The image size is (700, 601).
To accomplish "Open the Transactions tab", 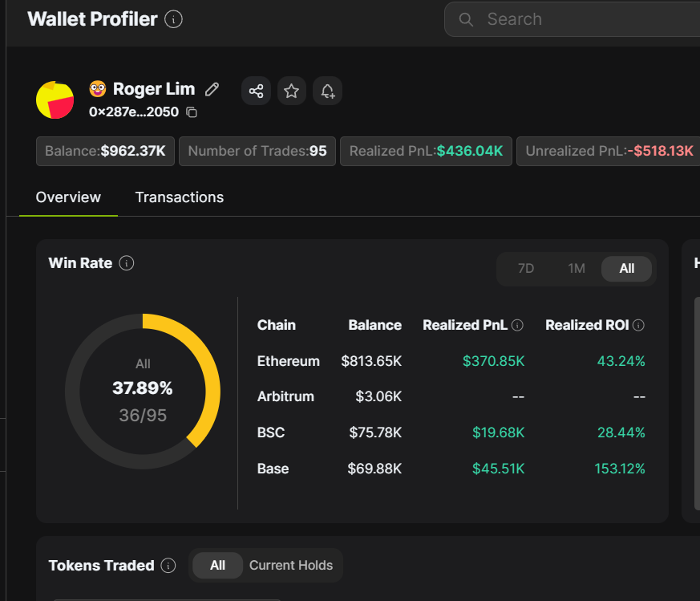I will [180, 197].
